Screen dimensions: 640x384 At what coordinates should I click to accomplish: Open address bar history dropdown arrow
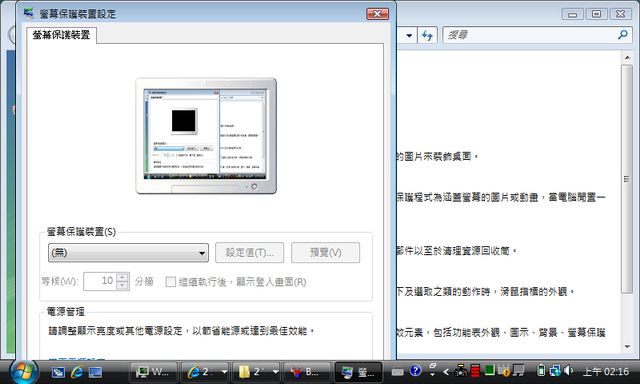pyautogui.click(x=409, y=35)
